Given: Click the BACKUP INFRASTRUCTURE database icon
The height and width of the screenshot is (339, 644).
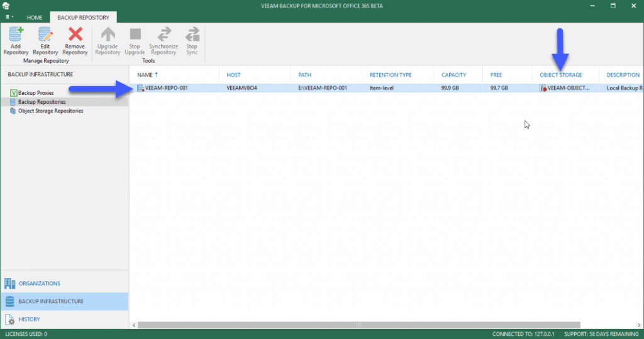Looking at the screenshot, I should pos(10,301).
